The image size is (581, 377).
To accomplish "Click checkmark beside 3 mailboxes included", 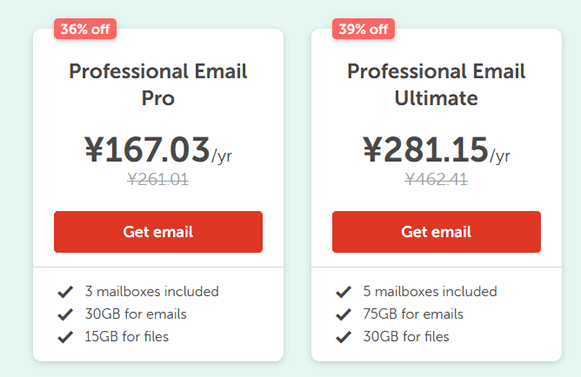I will 65,292.
